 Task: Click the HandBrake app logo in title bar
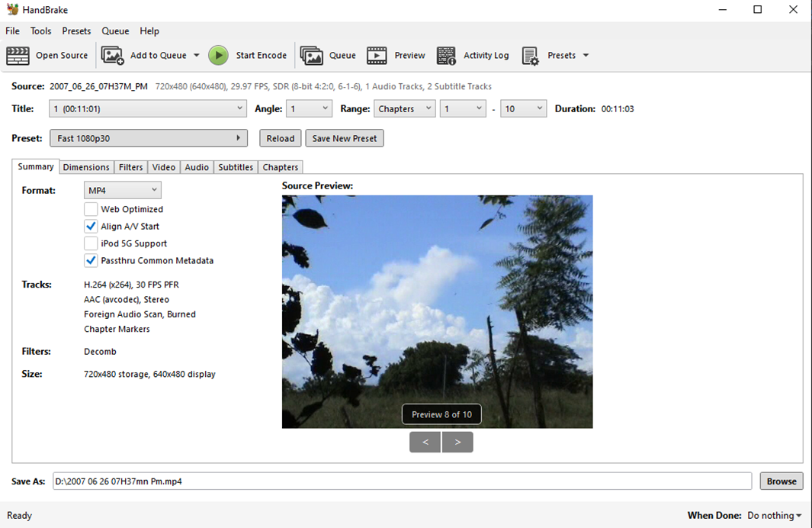tap(12, 10)
